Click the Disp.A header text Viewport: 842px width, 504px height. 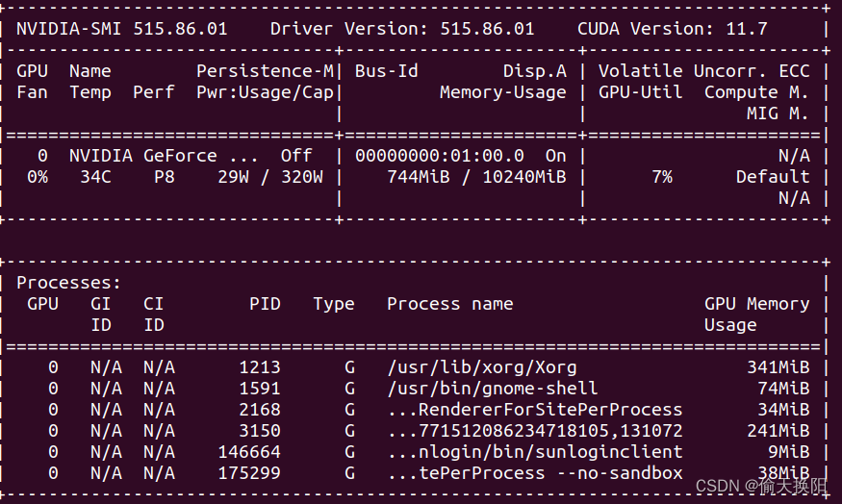[534, 71]
